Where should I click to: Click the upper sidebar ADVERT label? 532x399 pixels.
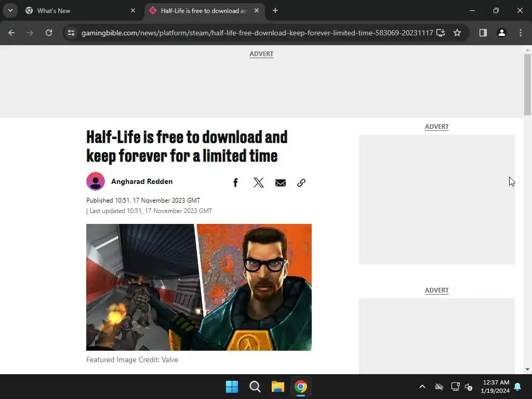436,127
